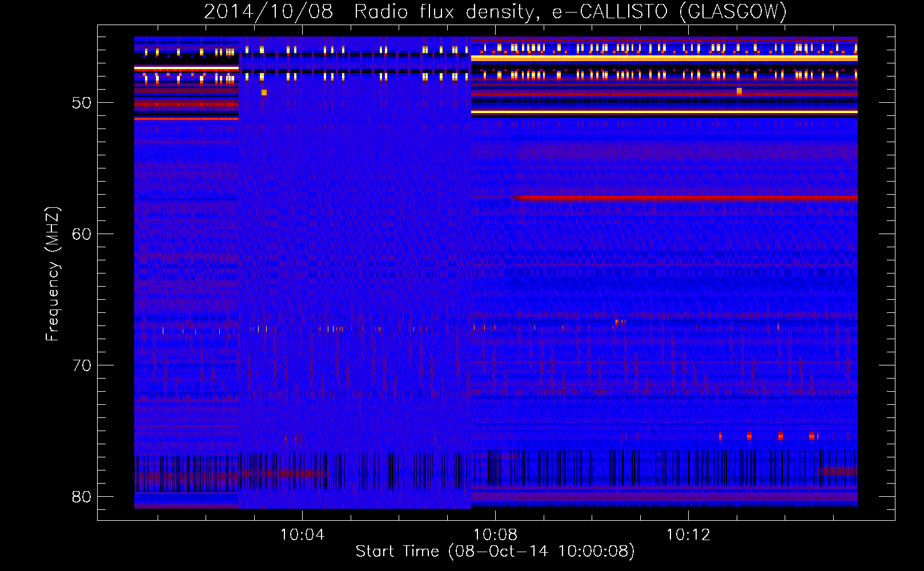
Task: Click the '70' frequency tick label
Action: coord(82,365)
